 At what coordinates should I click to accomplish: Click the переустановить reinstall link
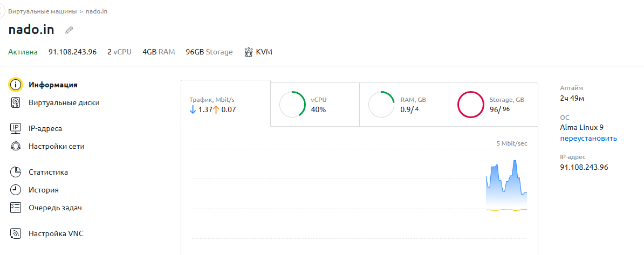(x=588, y=138)
